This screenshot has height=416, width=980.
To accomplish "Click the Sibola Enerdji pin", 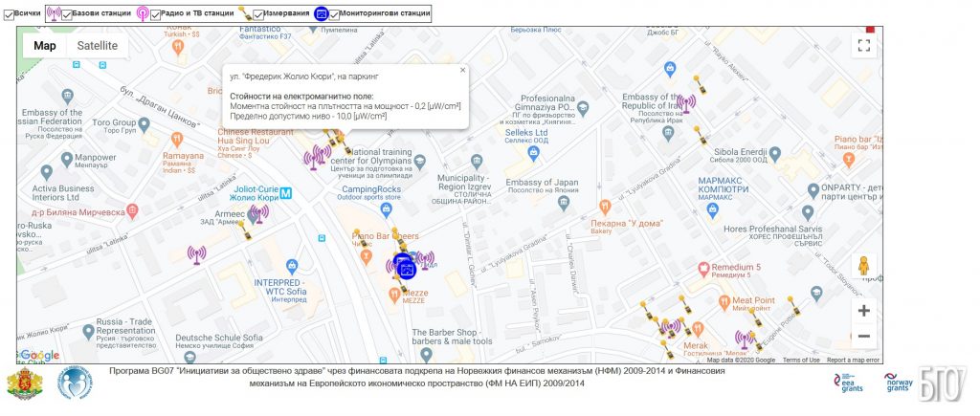I will [x=775, y=153].
